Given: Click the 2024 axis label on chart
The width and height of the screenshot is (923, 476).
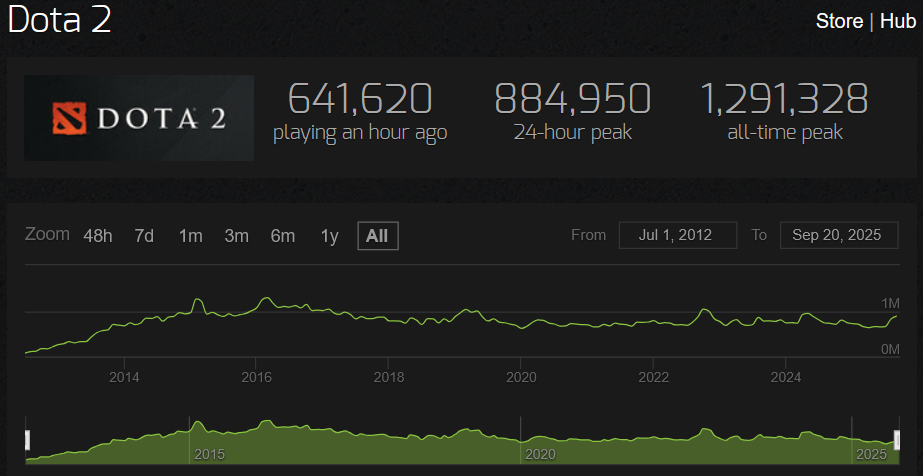Looking at the screenshot, I should tap(785, 377).
